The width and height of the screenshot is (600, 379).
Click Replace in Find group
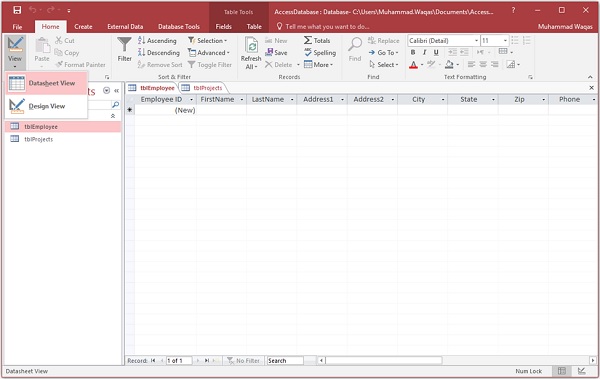[383, 40]
